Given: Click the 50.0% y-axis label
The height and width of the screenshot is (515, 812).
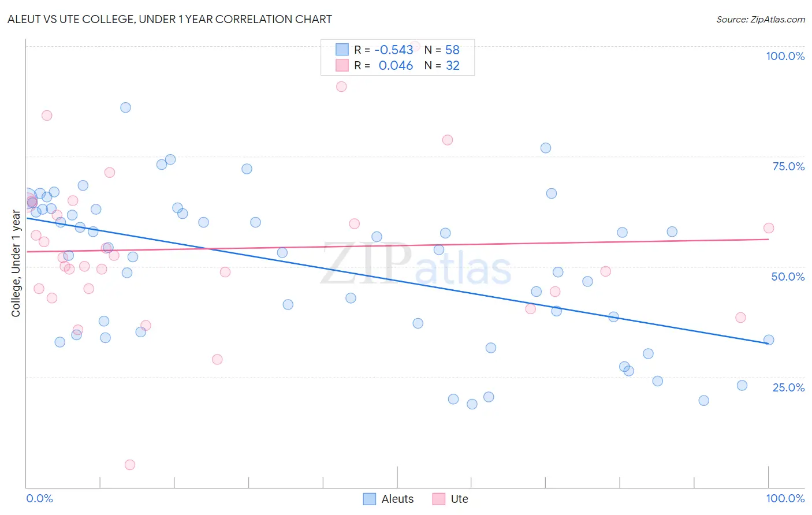Looking at the screenshot, I should tap(788, 277).
